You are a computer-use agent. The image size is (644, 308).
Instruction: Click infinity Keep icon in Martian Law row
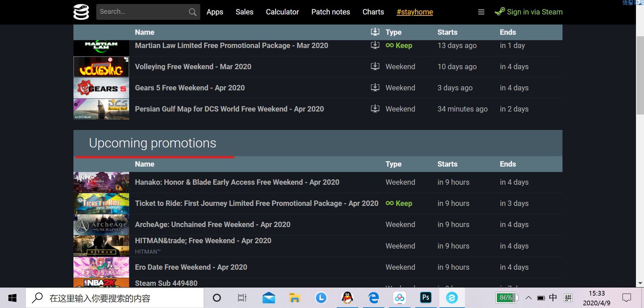[x=390, y=45]
